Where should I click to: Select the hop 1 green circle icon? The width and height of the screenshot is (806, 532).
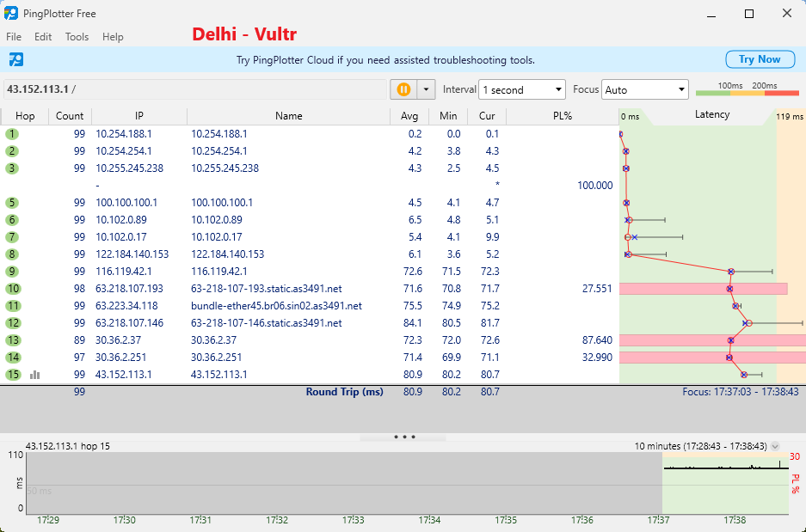[12, 134]
